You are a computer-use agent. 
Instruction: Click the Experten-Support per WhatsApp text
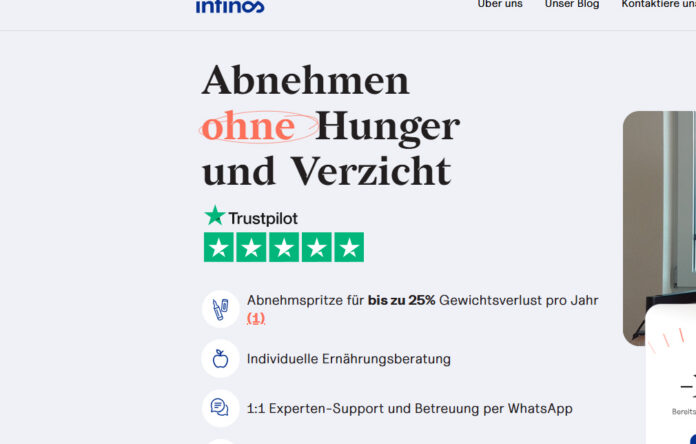click(x=409, y=408)
